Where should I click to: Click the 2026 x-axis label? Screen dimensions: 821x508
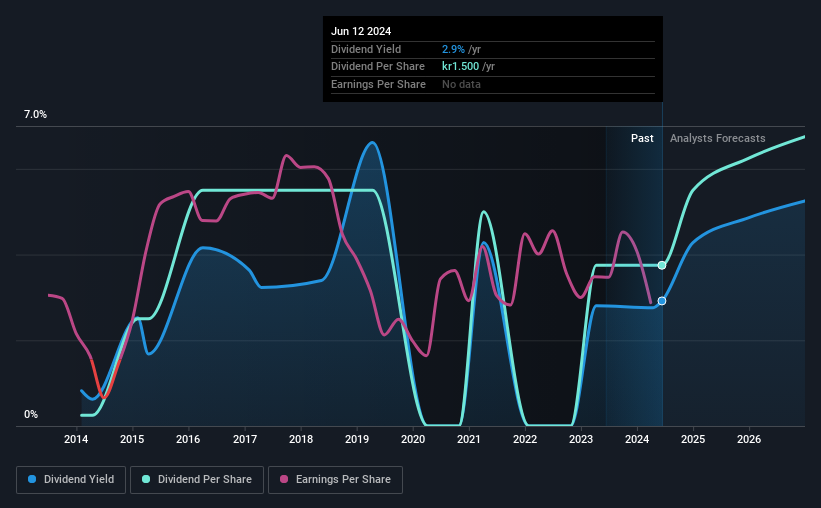point(749,439)
